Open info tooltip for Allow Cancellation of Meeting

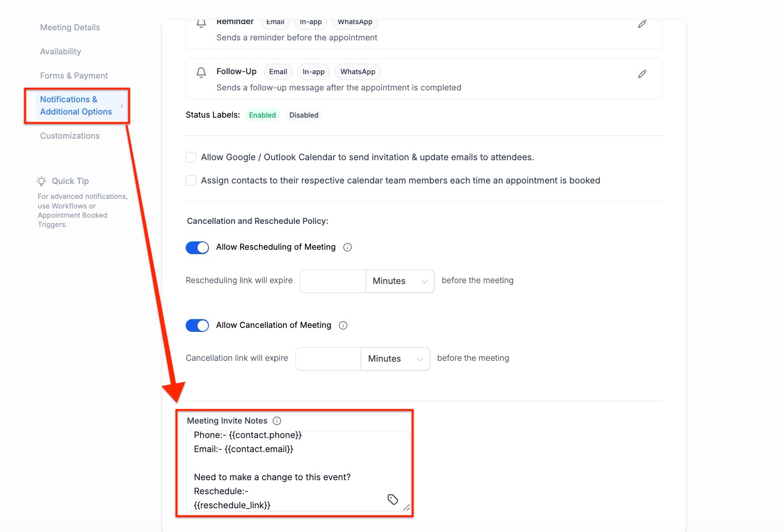tap(343, 325)
